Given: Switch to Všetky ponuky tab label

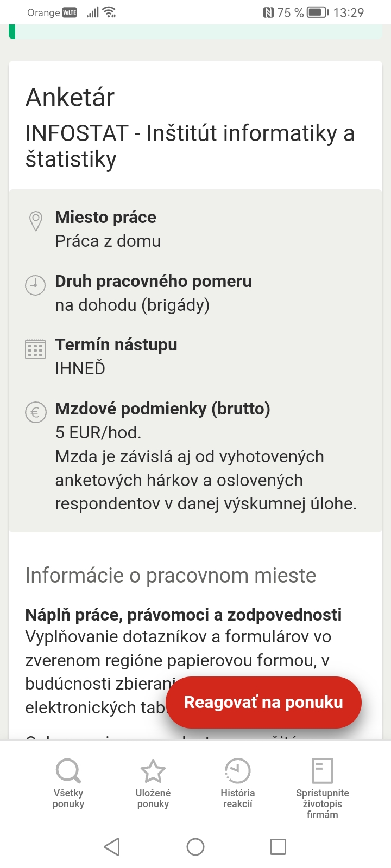Looking at the screenshot, I should (x=68, y=799).
